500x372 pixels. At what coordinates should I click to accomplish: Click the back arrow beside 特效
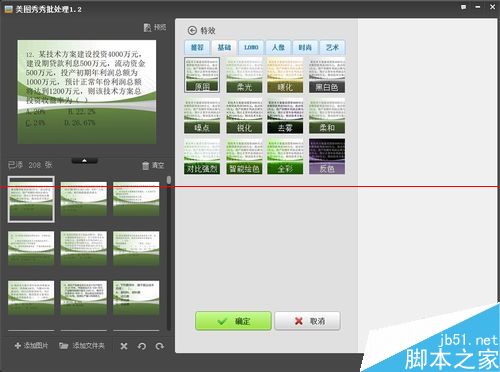[192, 31]
